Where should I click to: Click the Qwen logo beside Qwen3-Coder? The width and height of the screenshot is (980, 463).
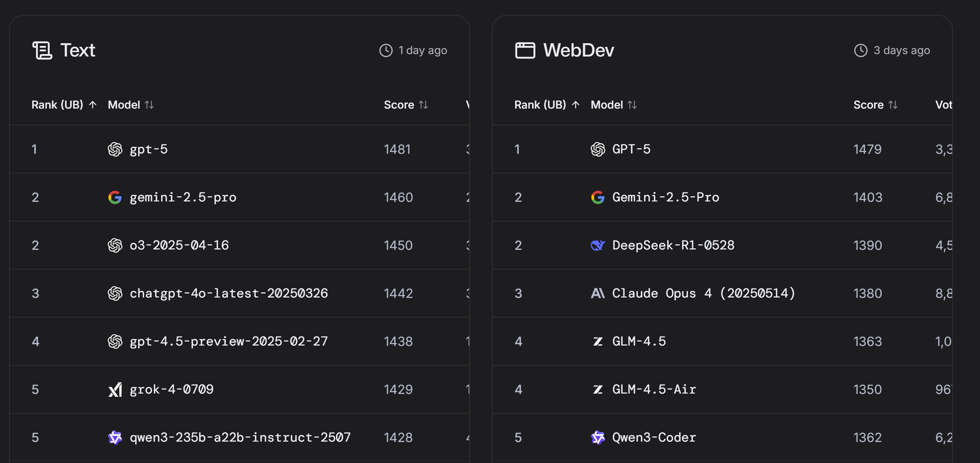coord(598,437)
